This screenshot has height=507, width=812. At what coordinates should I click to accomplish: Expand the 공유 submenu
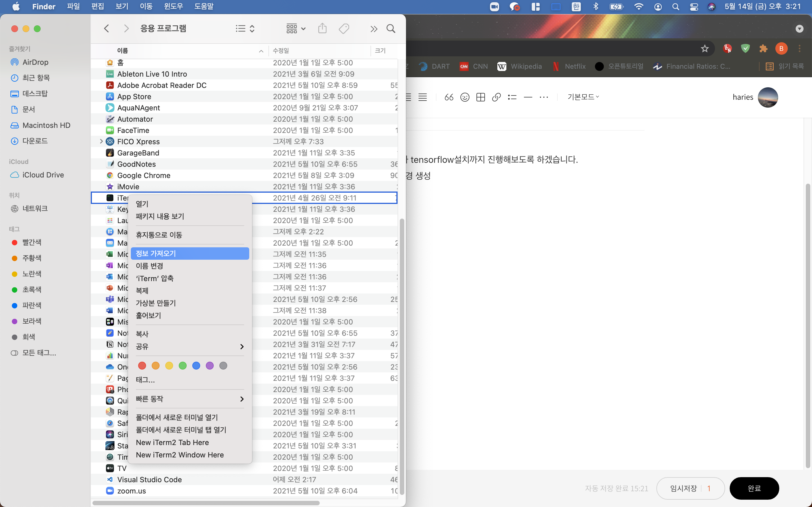point(189,346)
